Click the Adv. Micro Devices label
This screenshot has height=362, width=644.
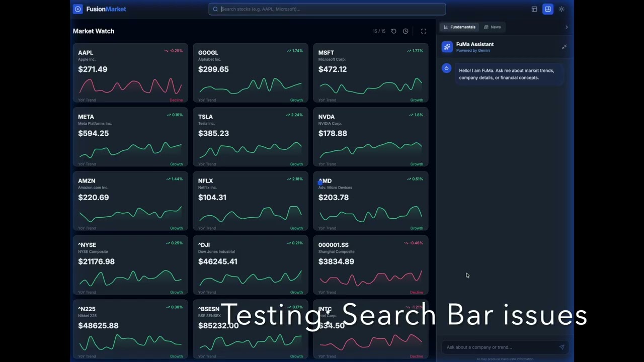pos(335,188)
